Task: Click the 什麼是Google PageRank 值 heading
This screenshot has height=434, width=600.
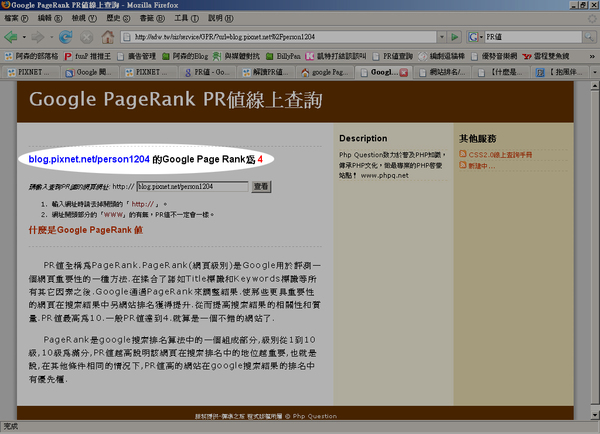Action: pos(86,230)
